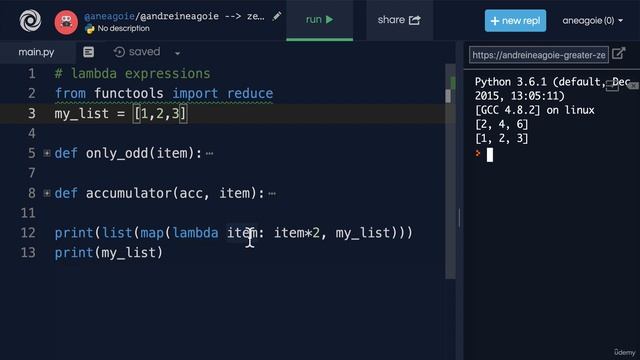Image resolution: width=640 pixels, height=360 pixels.
Task: Click the [2, 4, 6] console output
Action: click(x=501, y=124)
